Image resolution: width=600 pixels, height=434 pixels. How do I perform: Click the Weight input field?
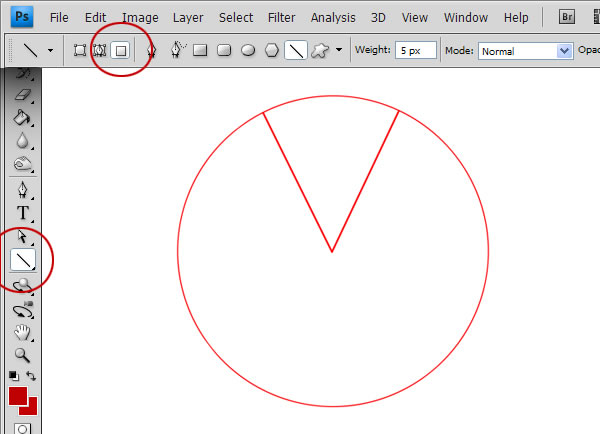point(416,51)
